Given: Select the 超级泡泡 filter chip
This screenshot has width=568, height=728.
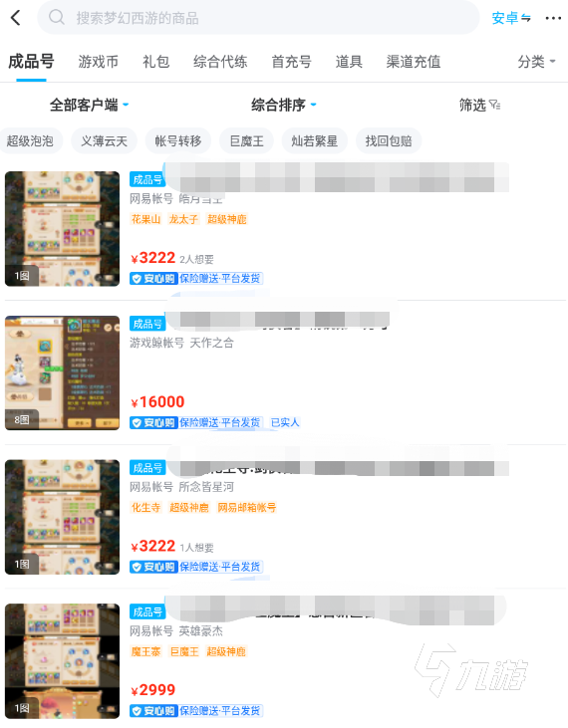Looking at the screenshot, I should [x=30, y=140].
